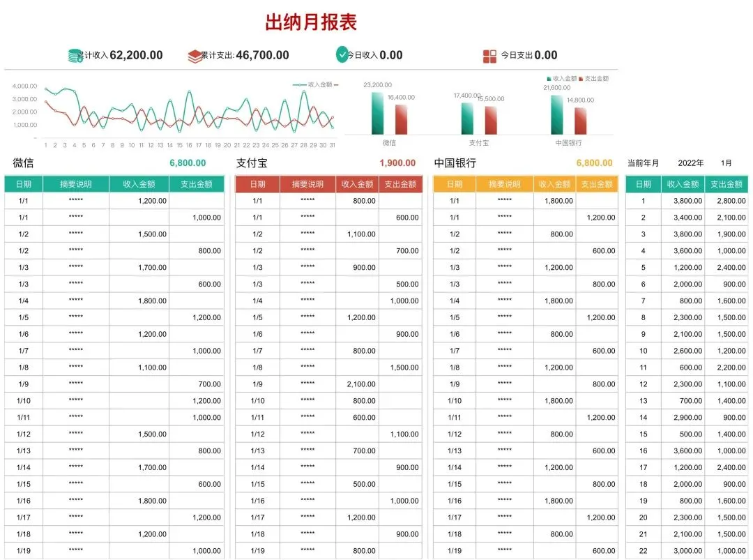The image size is (753, 560).
Task: Select the cumulative expense value 46,700.00
Action: 263,55
